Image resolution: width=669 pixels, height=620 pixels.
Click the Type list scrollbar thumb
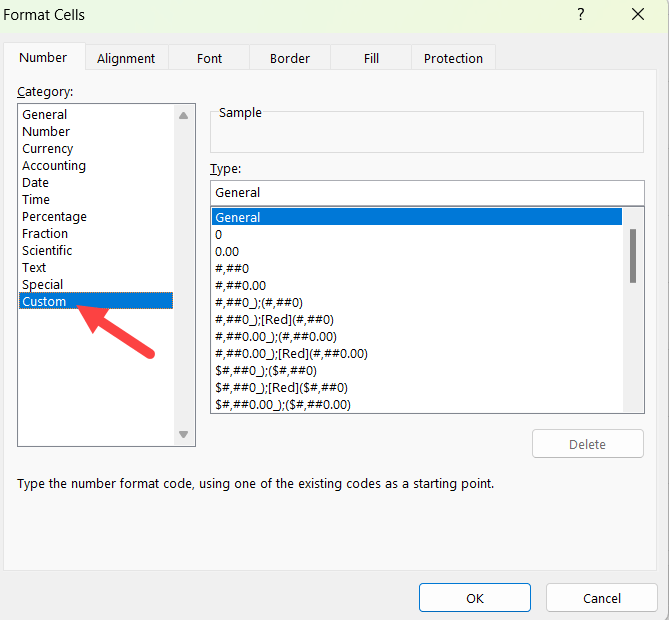point(633,256)
